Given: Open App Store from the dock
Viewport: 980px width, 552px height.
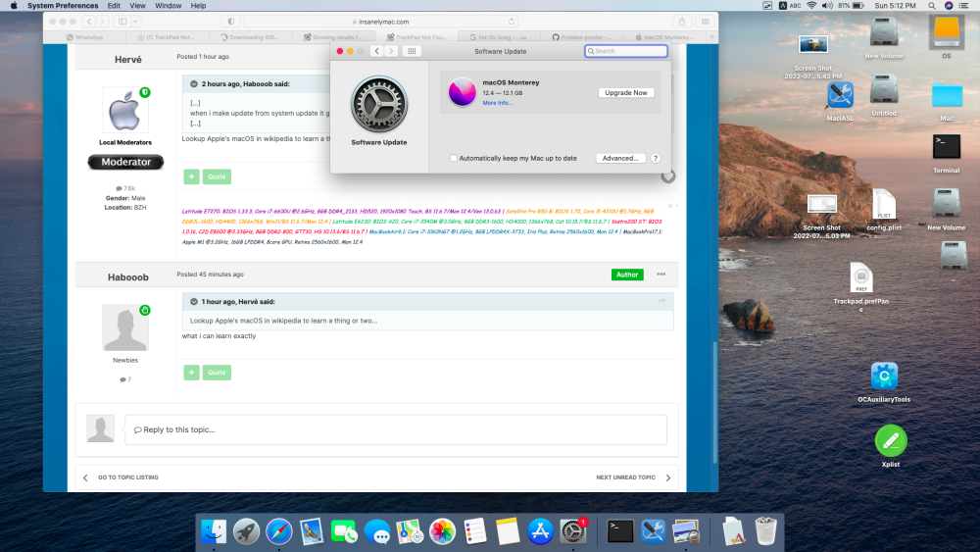Looking at the screenshot, I should (540, 531).
